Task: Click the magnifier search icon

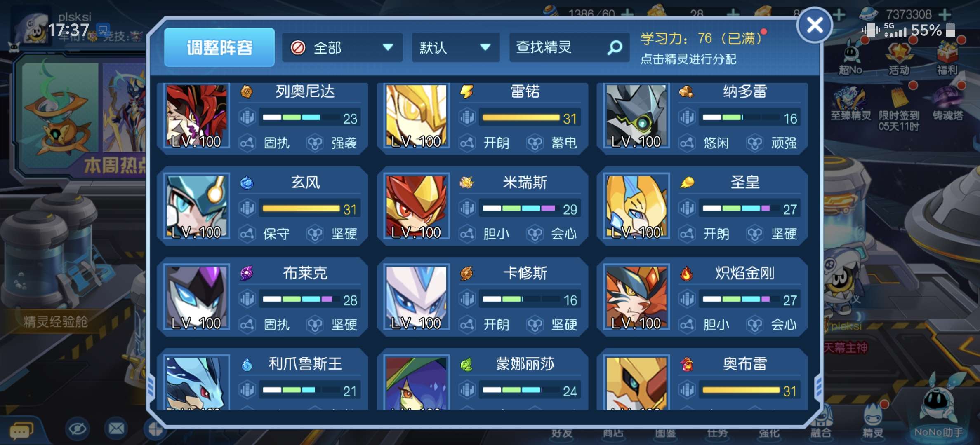Action: pyautogui.click(x=615, y=48)
